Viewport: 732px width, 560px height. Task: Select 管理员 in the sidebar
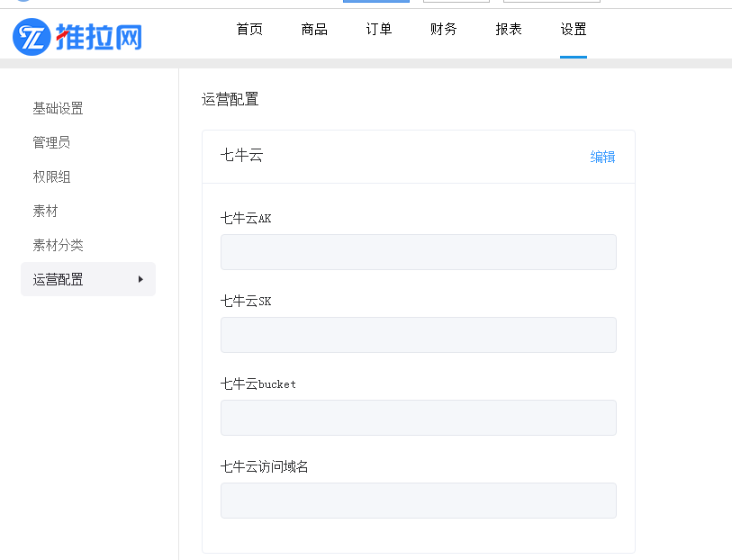pos(51,142)
